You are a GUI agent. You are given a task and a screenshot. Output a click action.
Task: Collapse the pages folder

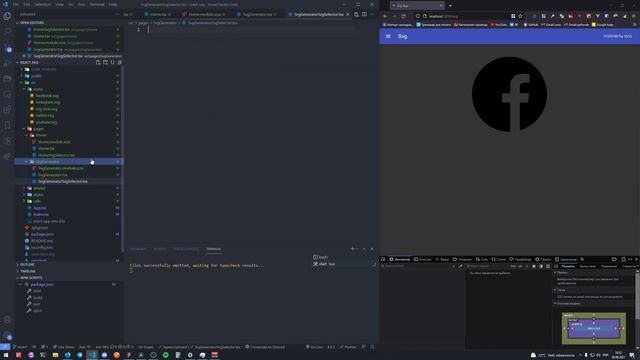point(38,129)
